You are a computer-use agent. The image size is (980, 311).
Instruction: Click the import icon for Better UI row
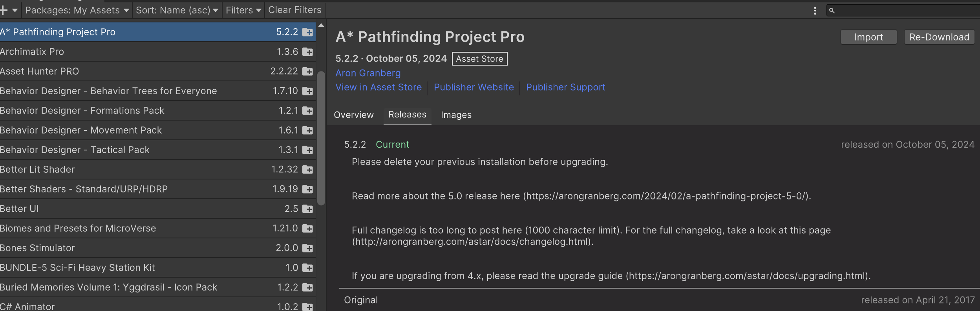point(308,209)
